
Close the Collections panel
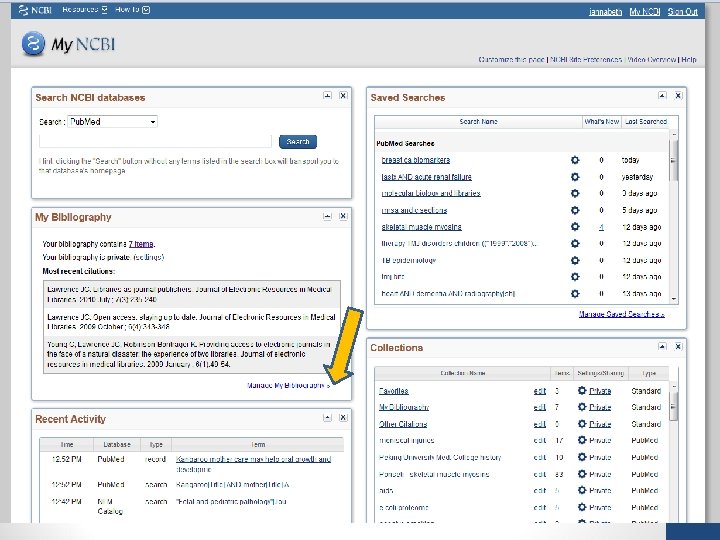(x=678, y=347)
